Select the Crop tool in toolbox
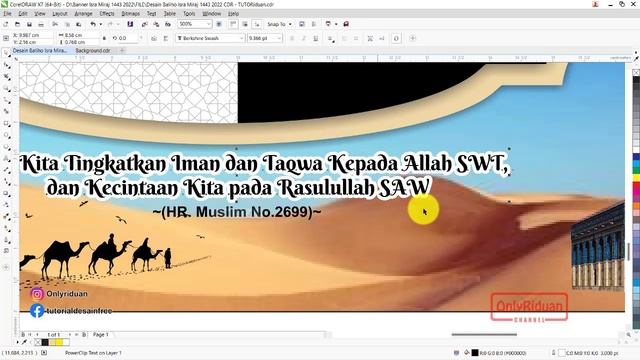The image size is (640, 360). 6,77
